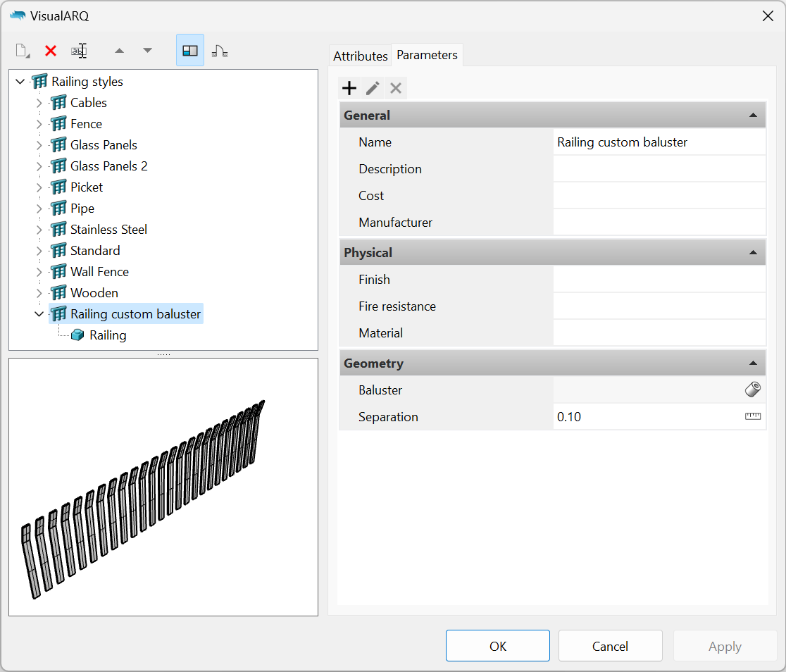Move style up with arrow

[119, 51]
